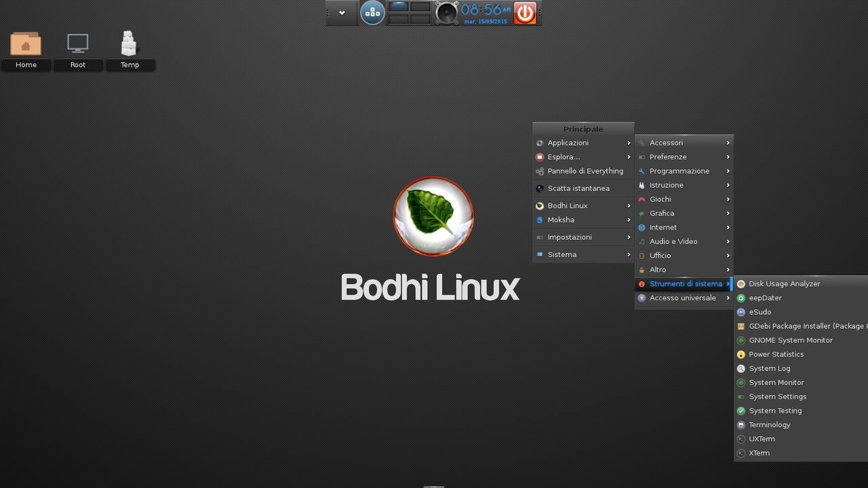Click the eSudo icon in the menu
Image resolution: width=868 pixels, height=488 pixels.
coord(741,312)
